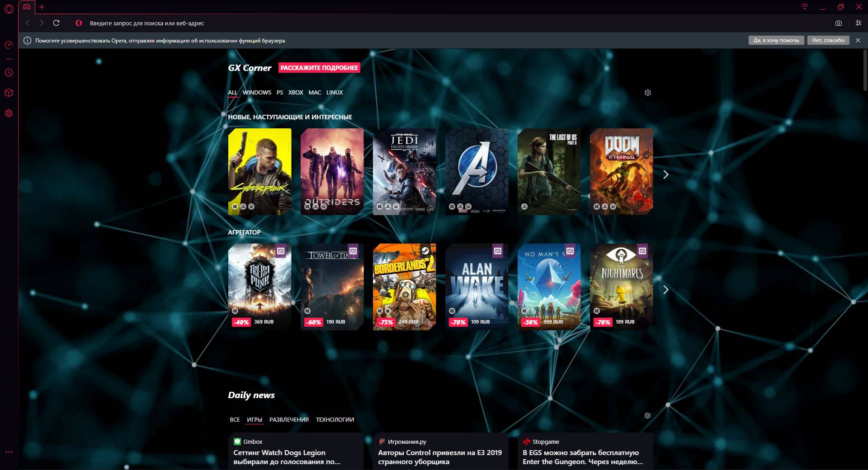
Task: Select the ИГРЫ news tab
Action: 255,420
